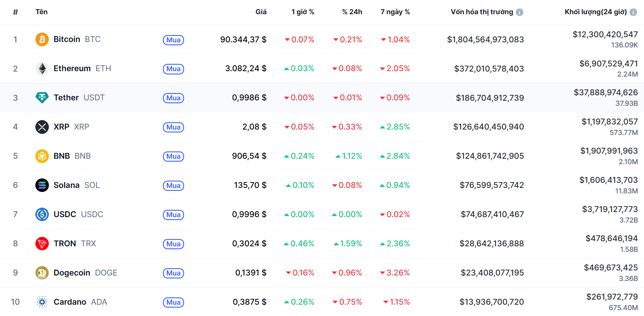
Task: Click the Mua button for BNB
Action: [173, 157]
